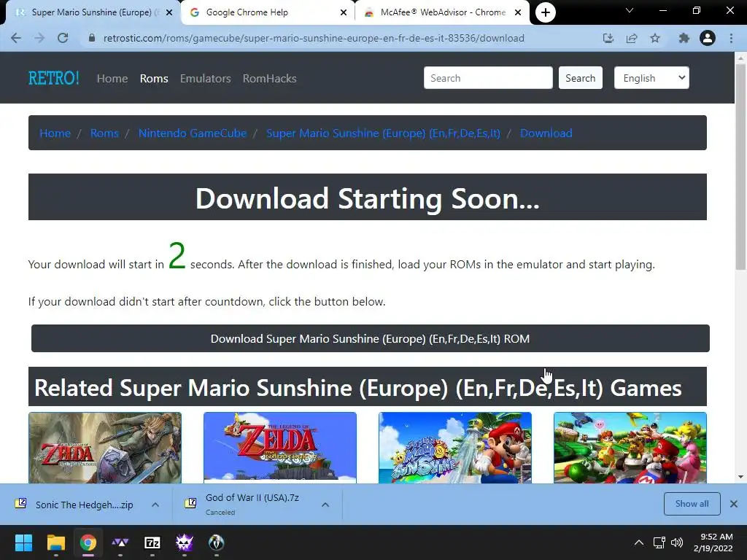Click the Download breadcrumb link
Viewport: 747px width, 560px height.
546,133
